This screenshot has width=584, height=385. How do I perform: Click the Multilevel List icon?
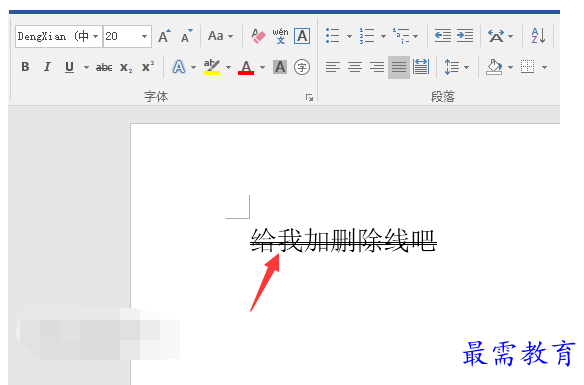(x=401, y=36)
